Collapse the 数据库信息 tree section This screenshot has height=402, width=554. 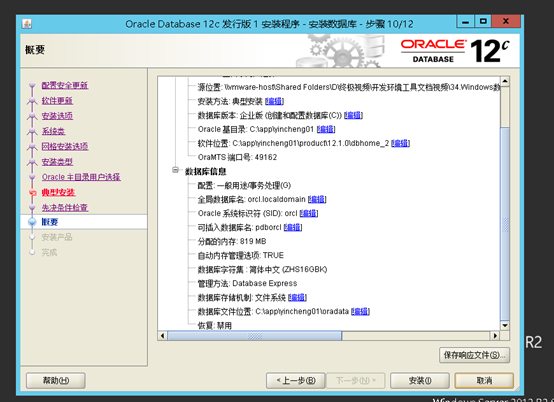pos(175,170)
